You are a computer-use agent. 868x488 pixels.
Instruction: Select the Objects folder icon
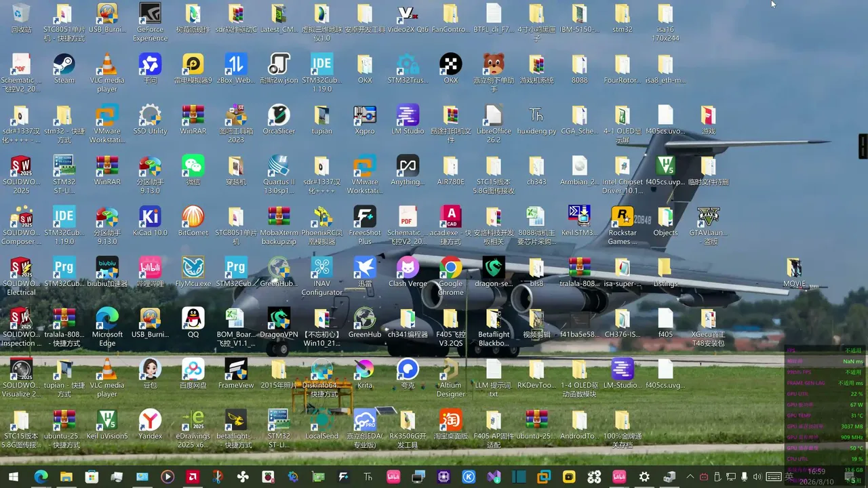[x=665, y=222]
